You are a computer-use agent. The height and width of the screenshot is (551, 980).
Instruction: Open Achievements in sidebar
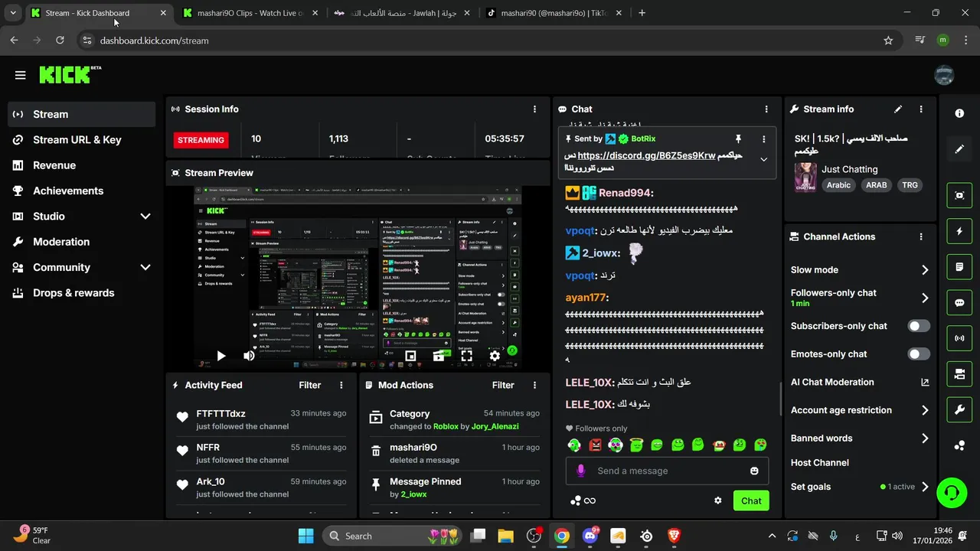82,191
